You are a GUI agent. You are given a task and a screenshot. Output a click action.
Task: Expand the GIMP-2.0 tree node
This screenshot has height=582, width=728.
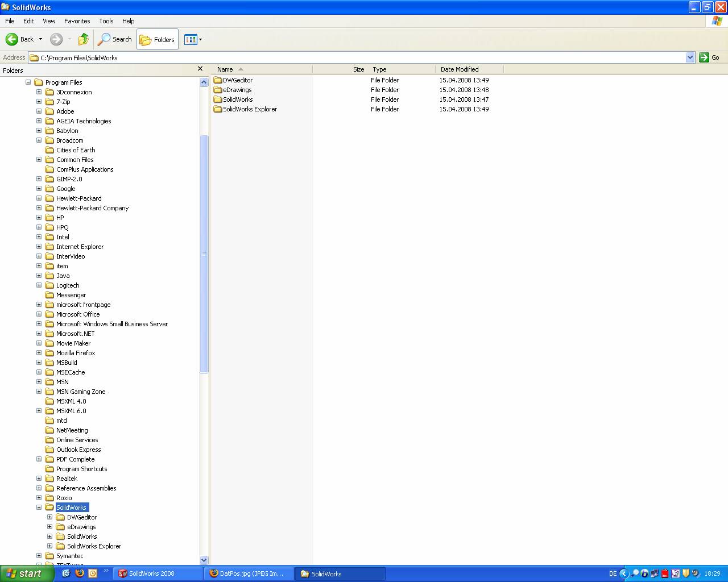(x=39, y=179)
